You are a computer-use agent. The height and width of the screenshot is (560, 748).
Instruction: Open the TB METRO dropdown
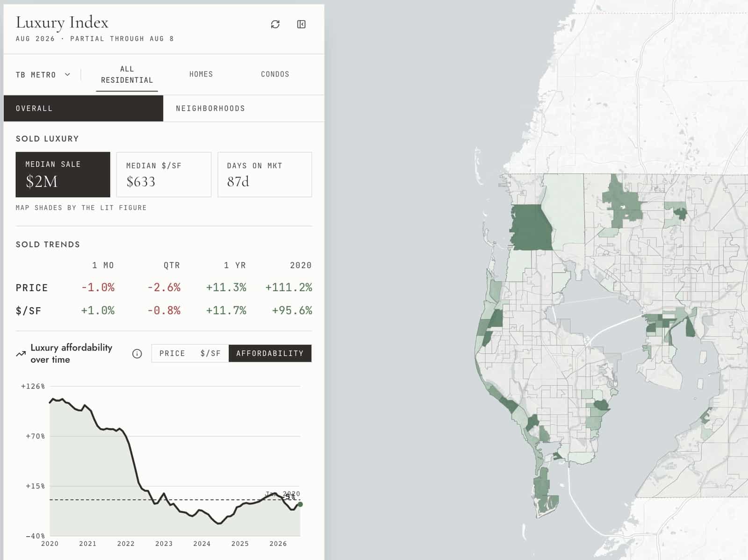pyautogui.click(x=43, y=75)
